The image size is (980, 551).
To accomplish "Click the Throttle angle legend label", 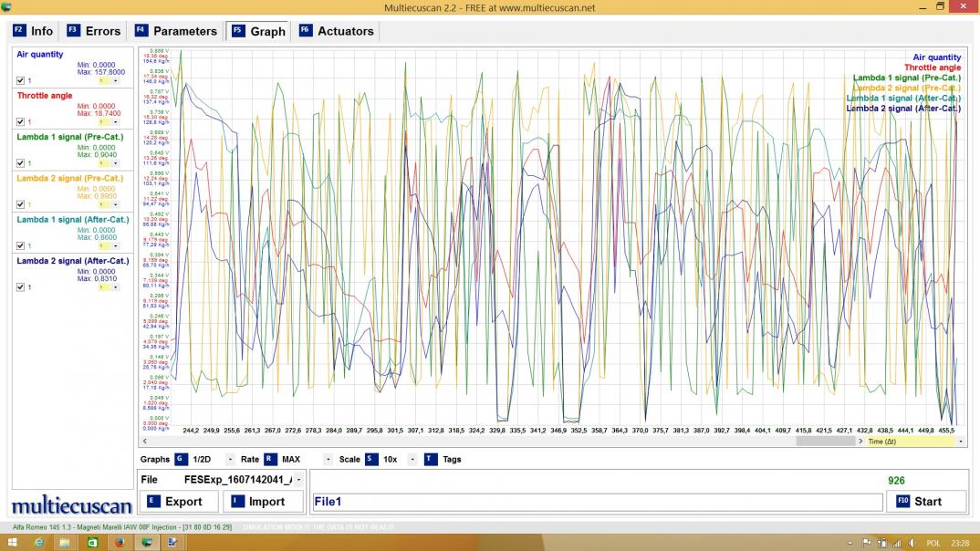I will (x=932, y=68).
